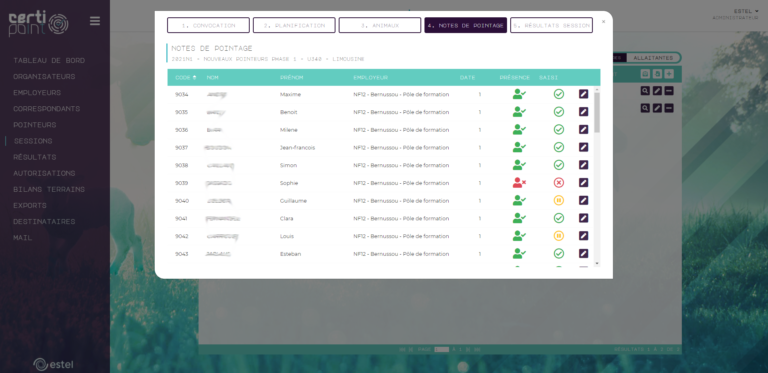The image size is (768, 373).
Task: Click the PRÉSENCE column header
Action: point(515,77)
